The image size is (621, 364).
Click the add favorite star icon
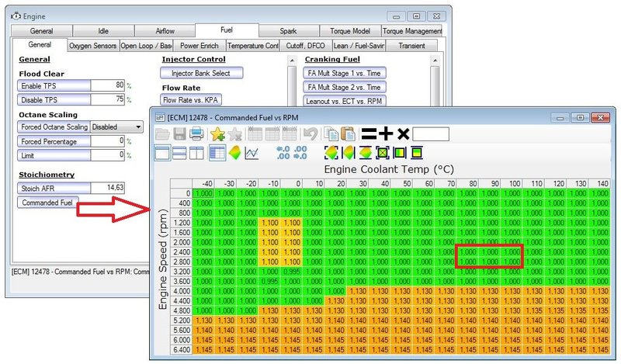click(x=217, y=134)
